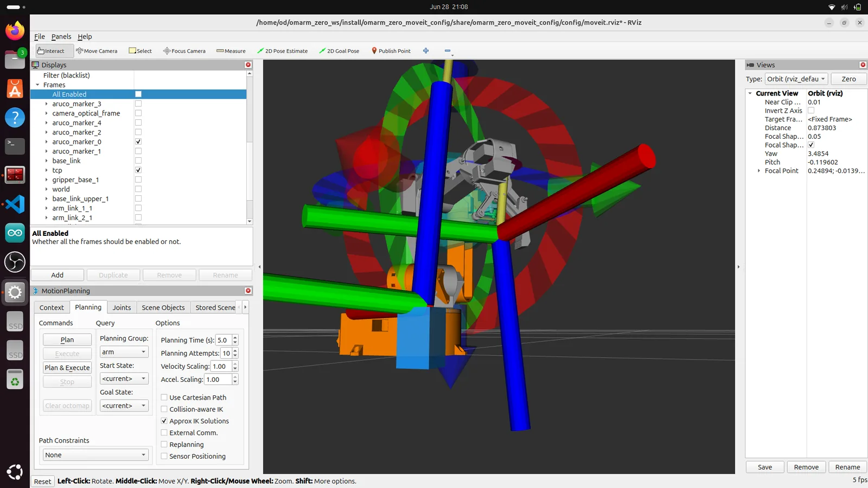Click the Planning Time input field
This screenshot has height=488, width=868.
[x=224, y=340]
